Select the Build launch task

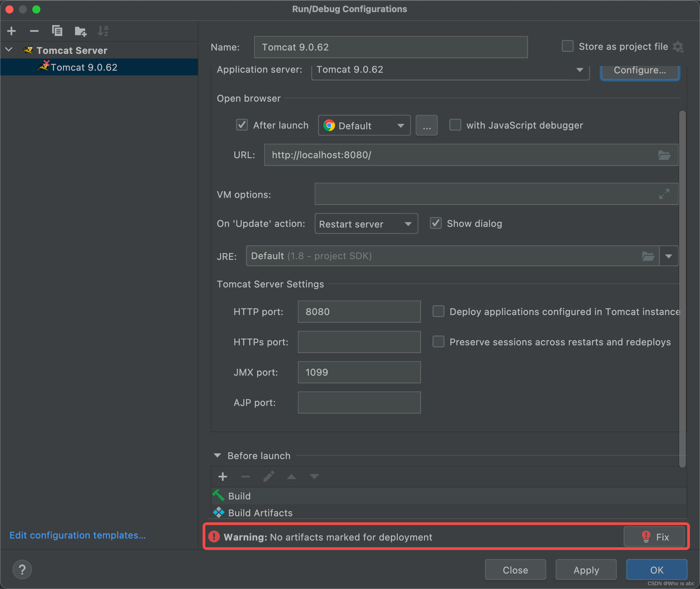[x=449, y=496]
